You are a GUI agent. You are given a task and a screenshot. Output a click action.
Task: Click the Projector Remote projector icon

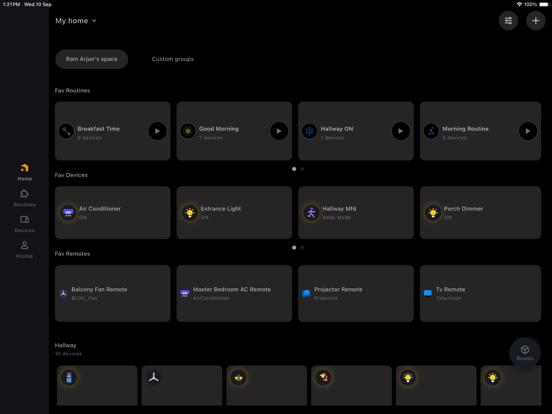(306, 294)
